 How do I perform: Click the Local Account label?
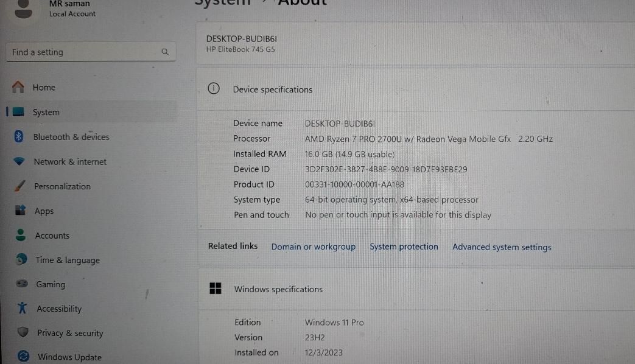pyautogui.click(x=72, y=14)
